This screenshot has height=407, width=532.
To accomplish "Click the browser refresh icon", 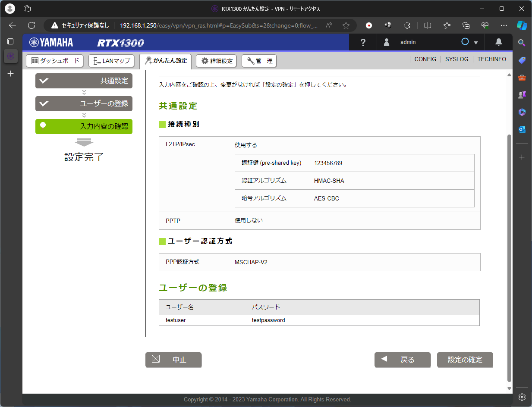I will 31,25.
